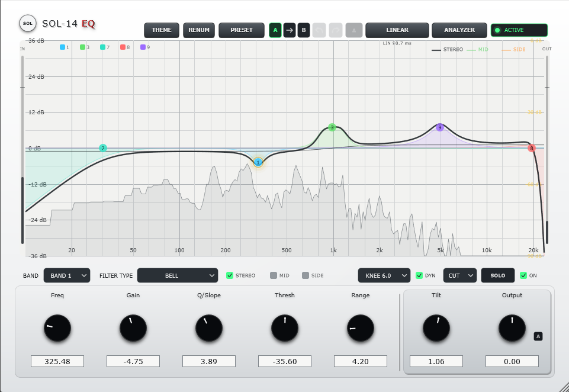Open the BAND 1 dropdown
Viewport: 569px width, 392px height.
coord(67,275)
